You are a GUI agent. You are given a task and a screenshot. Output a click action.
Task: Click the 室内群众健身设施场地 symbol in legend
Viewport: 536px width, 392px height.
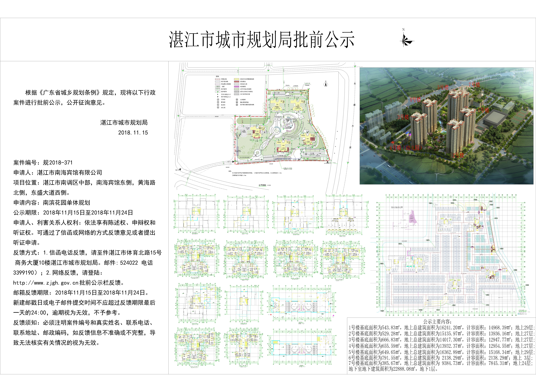(x=237, y=105)
